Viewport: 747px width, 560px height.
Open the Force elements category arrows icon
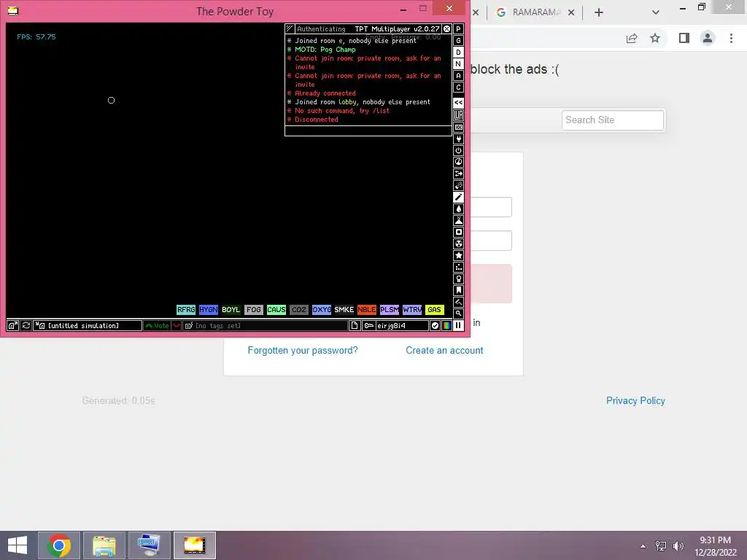(458, 174)
